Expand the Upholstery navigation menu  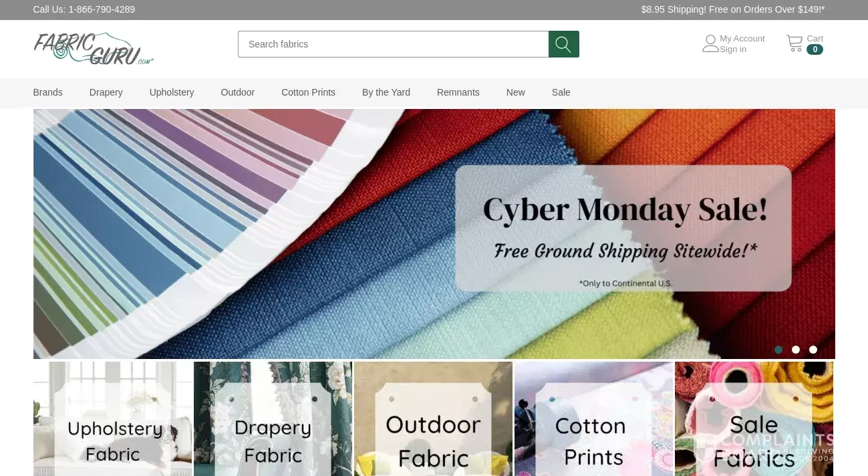[x=172, y=92]
